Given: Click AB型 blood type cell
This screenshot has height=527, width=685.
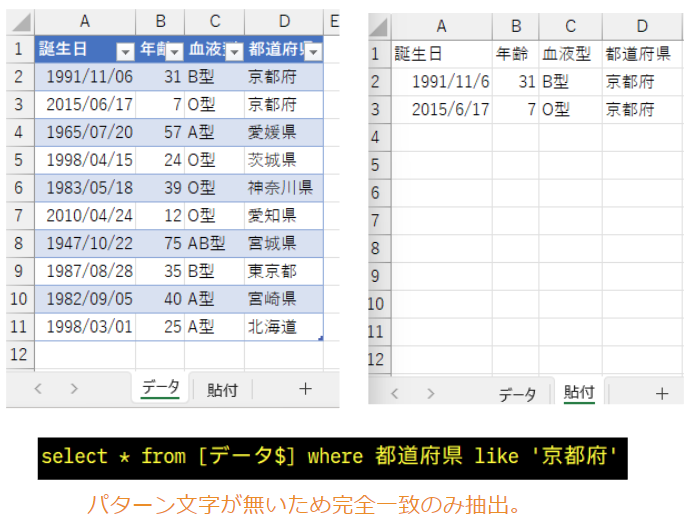Looking at the screenshot, I should pos(214,243).
